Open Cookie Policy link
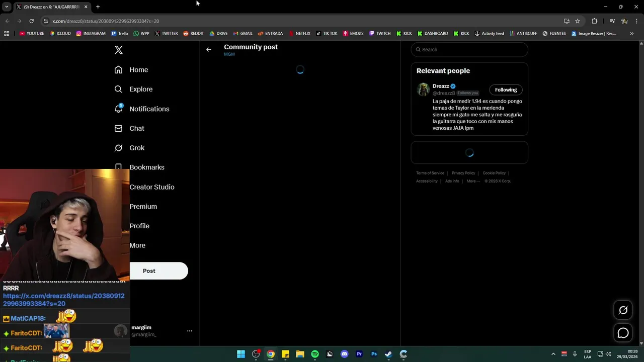644x362 pixels. pyautogui.click(x=494, y=173)
